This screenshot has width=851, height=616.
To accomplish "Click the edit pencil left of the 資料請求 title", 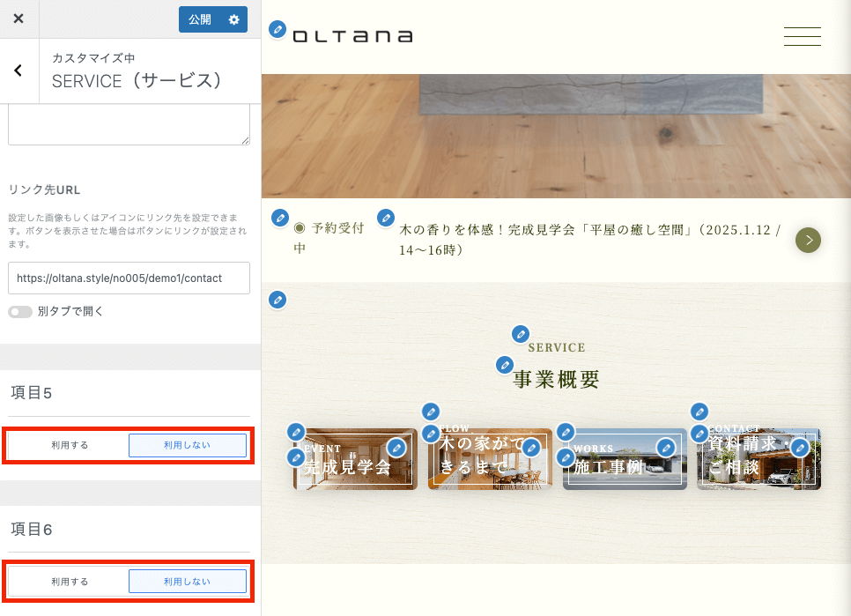I will click(700, 434).
